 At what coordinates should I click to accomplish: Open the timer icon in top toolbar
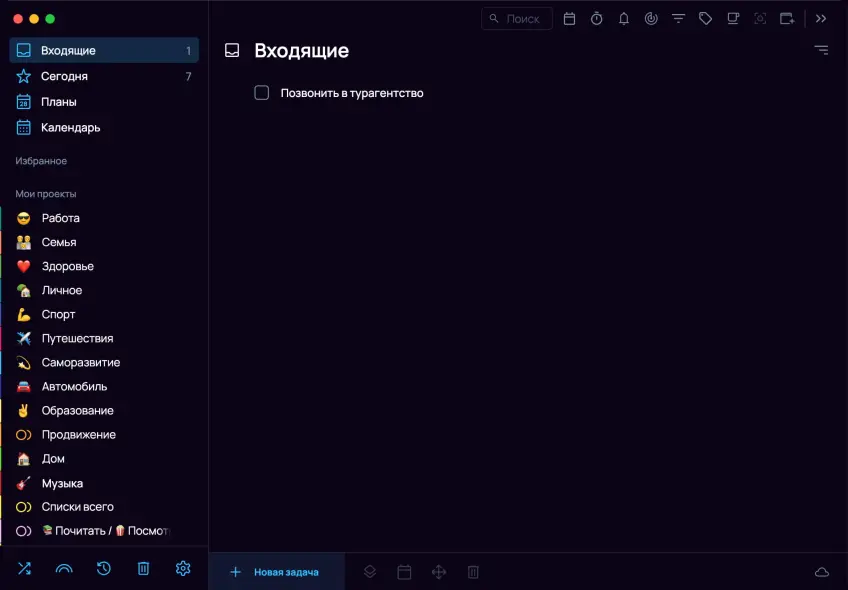(x=597, y=18)
